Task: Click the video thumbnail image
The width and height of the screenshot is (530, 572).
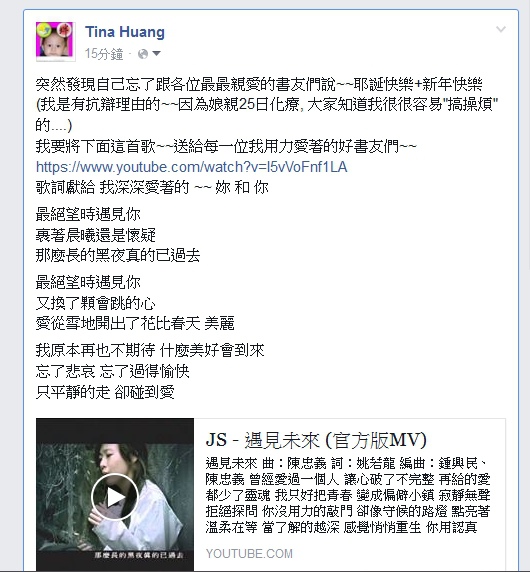Action: (115, 494)
